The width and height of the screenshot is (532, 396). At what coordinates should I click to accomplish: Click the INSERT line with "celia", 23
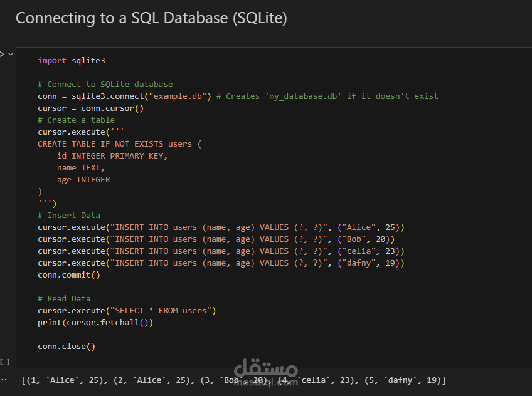pyautogui.click(x=221, y=251)
